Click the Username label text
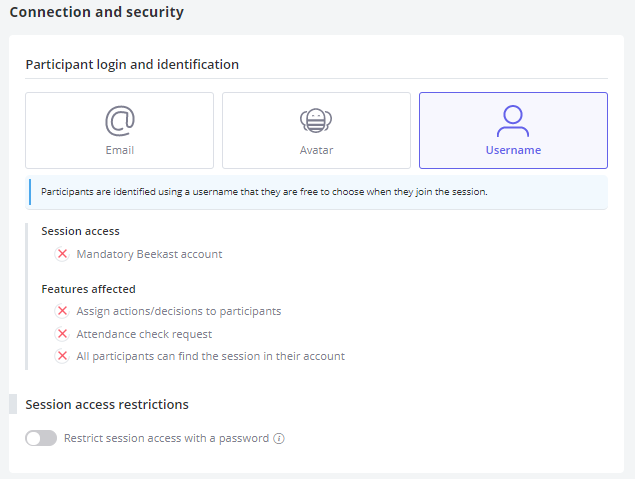Screen dimensions: 635x479 513,150
